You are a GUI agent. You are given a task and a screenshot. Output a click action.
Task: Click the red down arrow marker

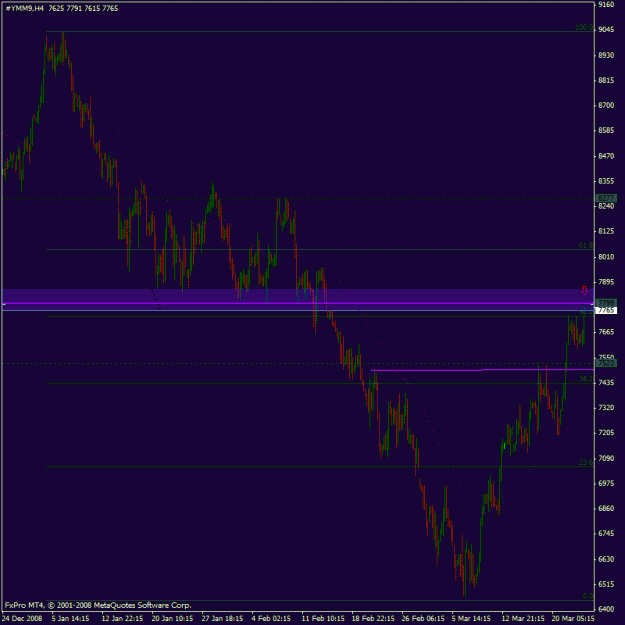(x=584, y=290)
